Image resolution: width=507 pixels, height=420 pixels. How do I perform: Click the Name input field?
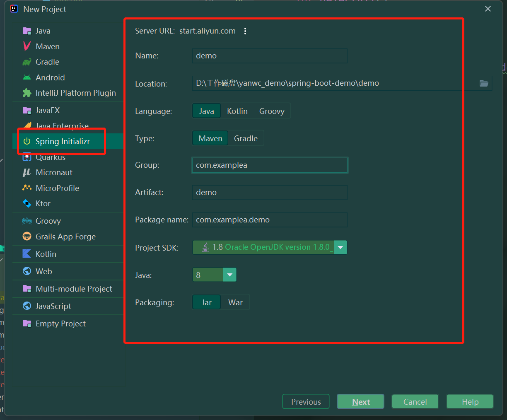pyautogui.click(x=270, y=56)
